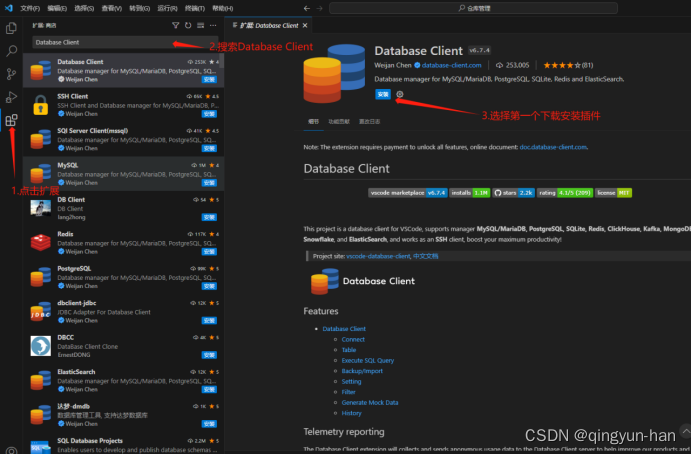This screenshot has height=455, width=691.
Task: Click the command center search box
Action: tap(473, 8)
